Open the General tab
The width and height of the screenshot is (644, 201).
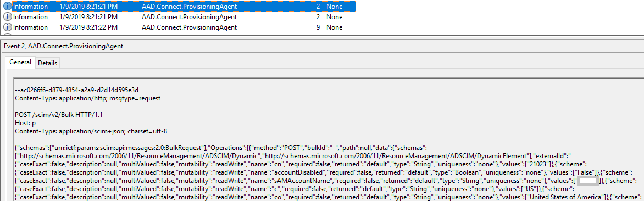(20, 63)
